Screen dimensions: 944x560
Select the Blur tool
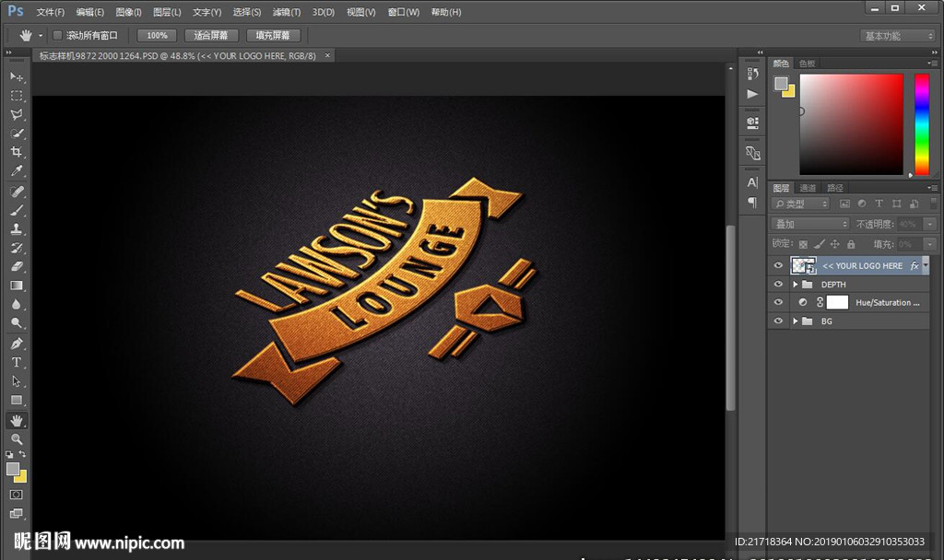pos(17,304)
